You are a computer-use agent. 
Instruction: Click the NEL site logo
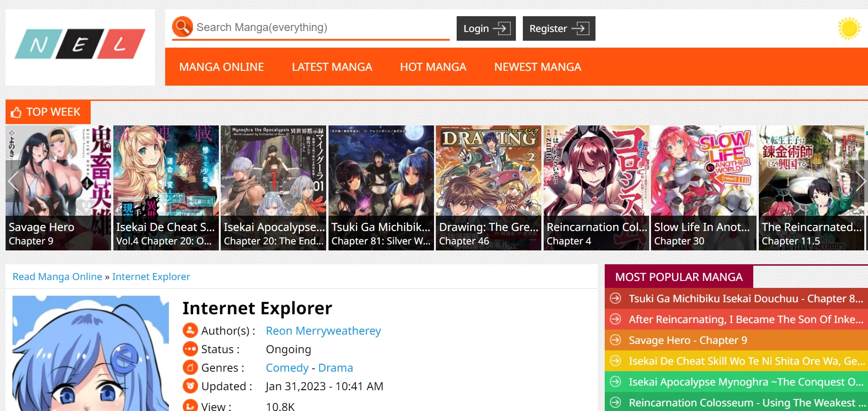click(80, 44)
